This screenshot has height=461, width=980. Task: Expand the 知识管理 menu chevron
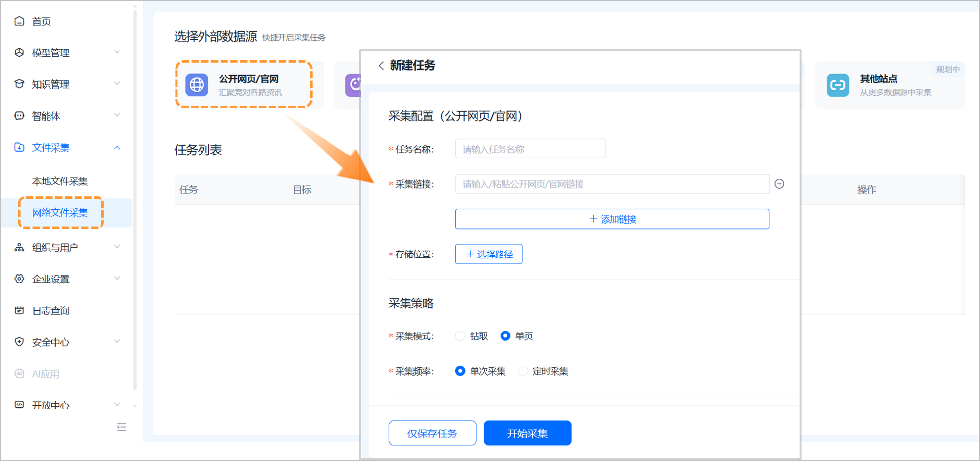[x=117, y=84]
